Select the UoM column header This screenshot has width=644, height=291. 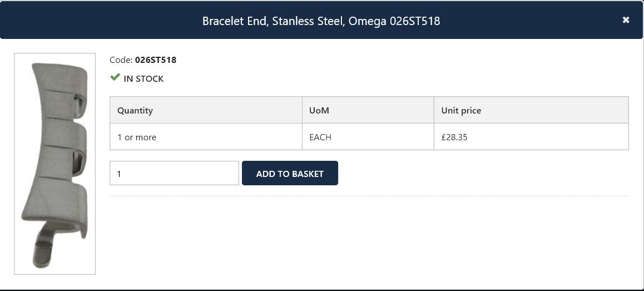coord(319,110)
